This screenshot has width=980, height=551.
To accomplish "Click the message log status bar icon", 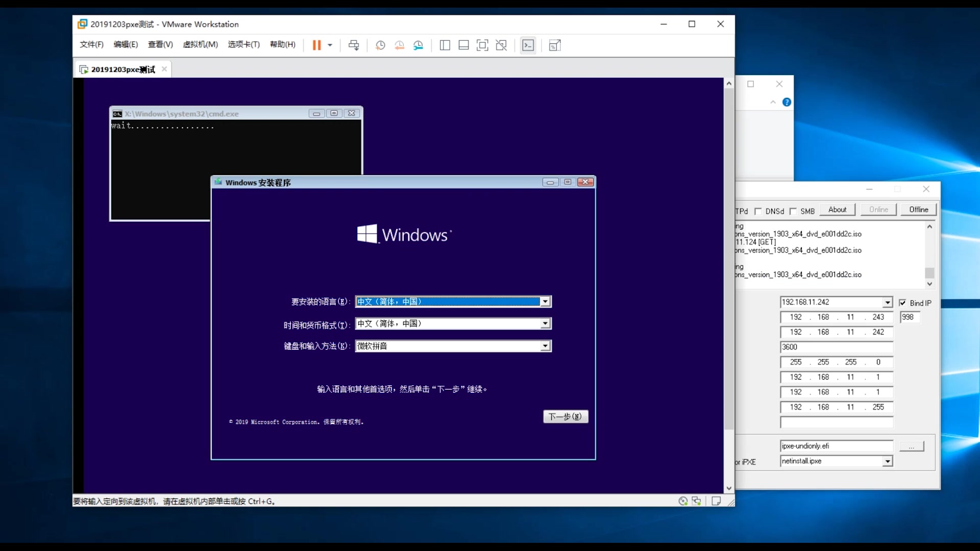I will (716, 501).
